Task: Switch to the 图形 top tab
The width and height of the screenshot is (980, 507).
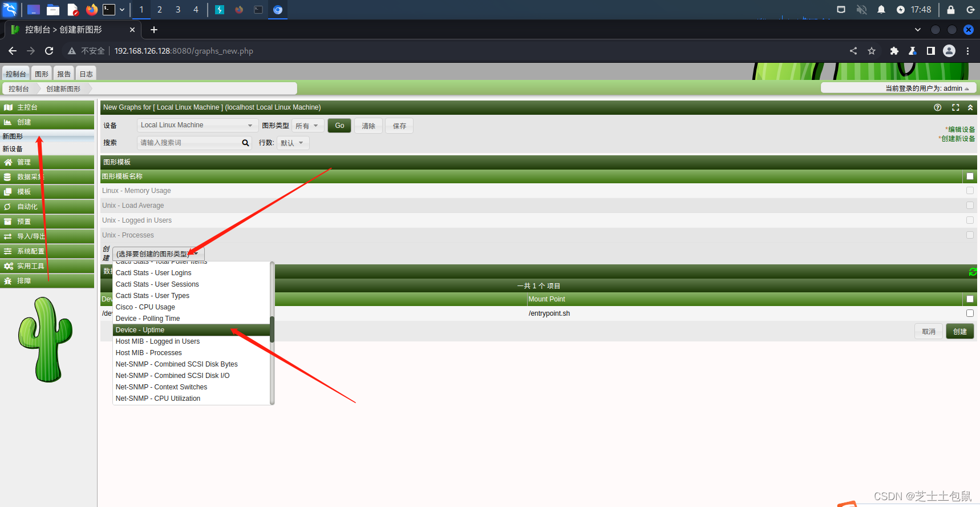Action: click(x=42, y=74)
